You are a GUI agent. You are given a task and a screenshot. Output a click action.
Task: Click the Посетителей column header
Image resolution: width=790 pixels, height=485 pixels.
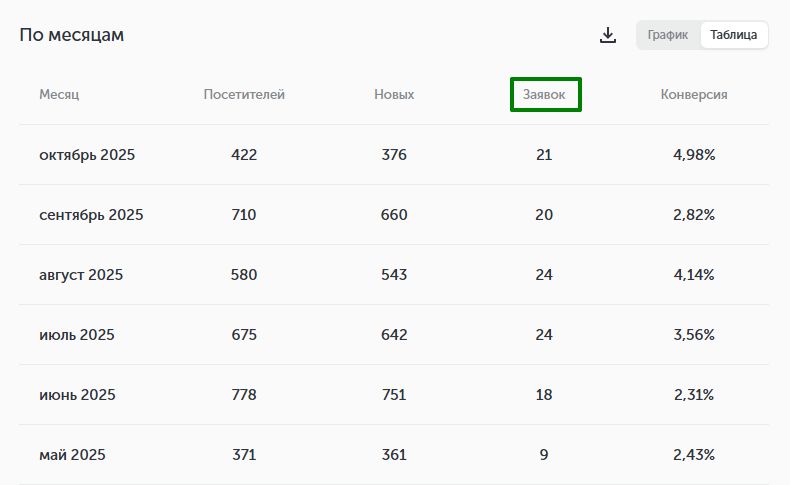coord(244,95)
